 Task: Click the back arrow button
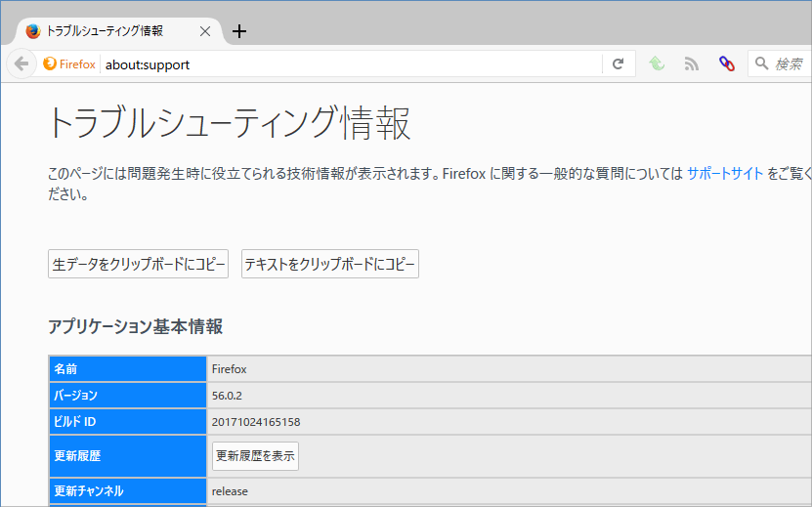pos(21,64)
